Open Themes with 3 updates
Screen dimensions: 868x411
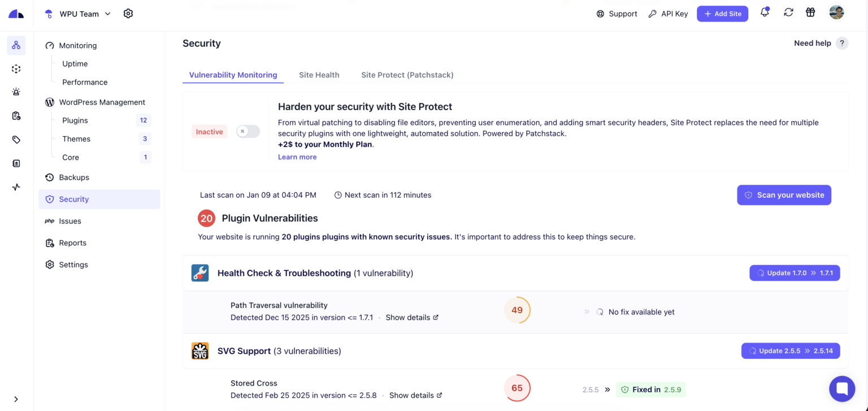point(105,139)
